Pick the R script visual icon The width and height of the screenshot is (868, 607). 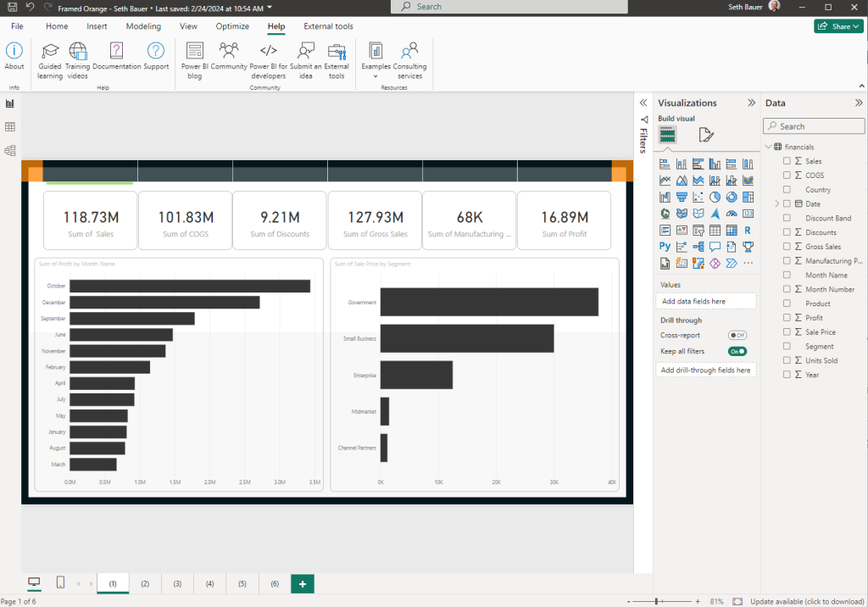point(748,231)
